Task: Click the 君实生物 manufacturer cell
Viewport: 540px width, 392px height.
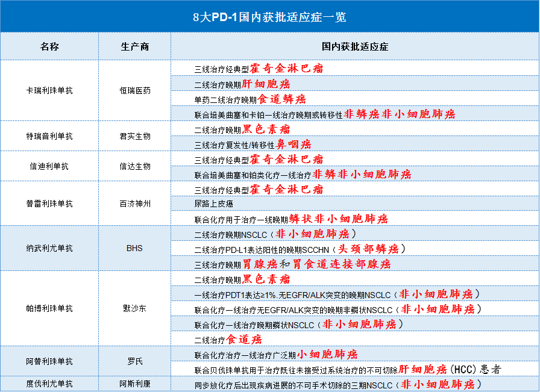Action: pyautogui.click(x=134, y=136)
